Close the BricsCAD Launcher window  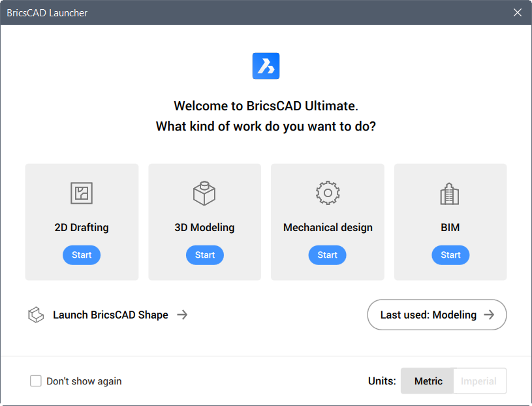pos(518,12)
